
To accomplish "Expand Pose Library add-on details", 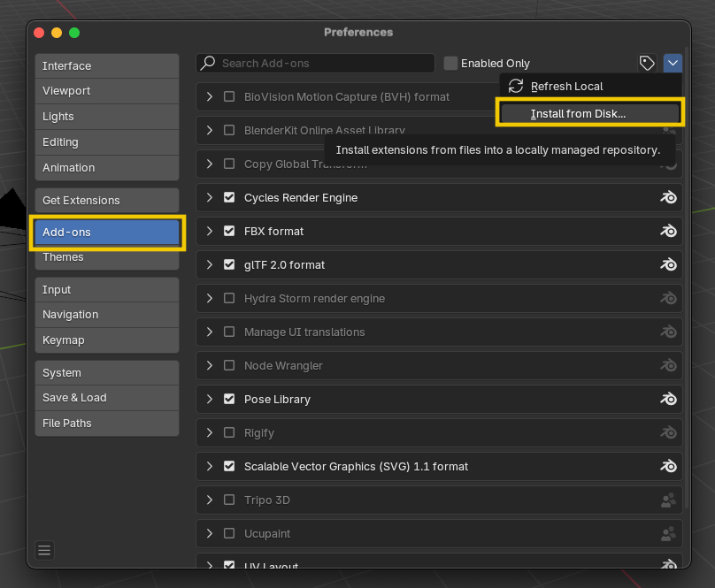I will pos(210,400).
